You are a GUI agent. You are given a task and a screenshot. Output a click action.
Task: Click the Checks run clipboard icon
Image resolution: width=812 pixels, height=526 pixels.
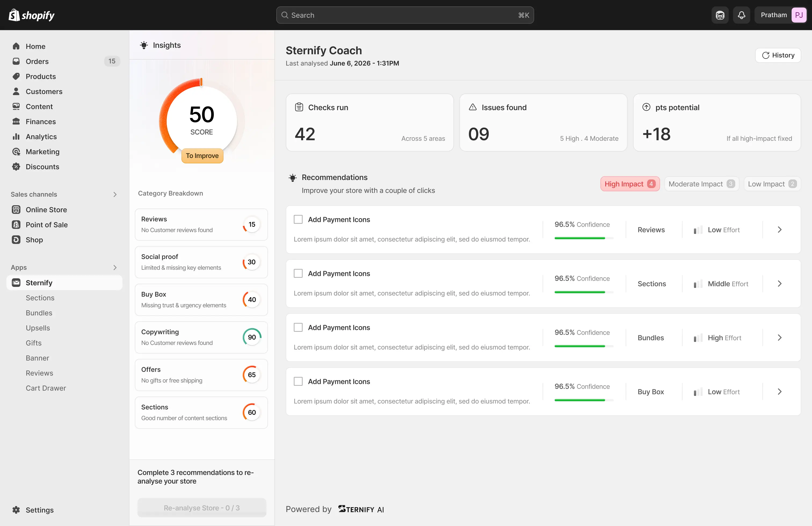(x=299, y=107)
